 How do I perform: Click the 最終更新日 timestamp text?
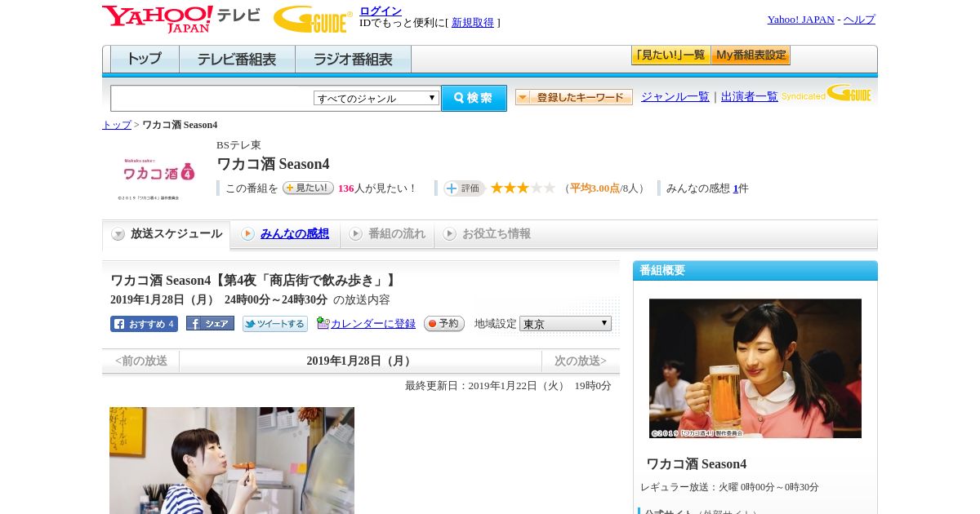coord(508,386)
